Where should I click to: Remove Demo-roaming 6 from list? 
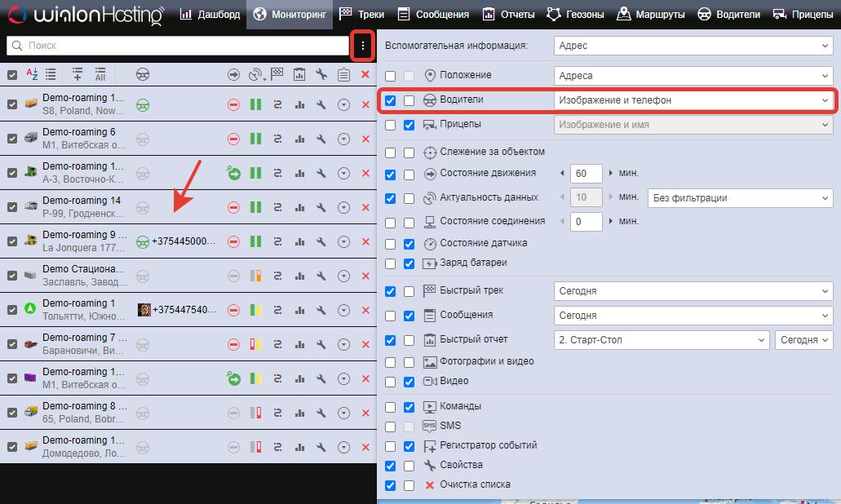point(365,139)
